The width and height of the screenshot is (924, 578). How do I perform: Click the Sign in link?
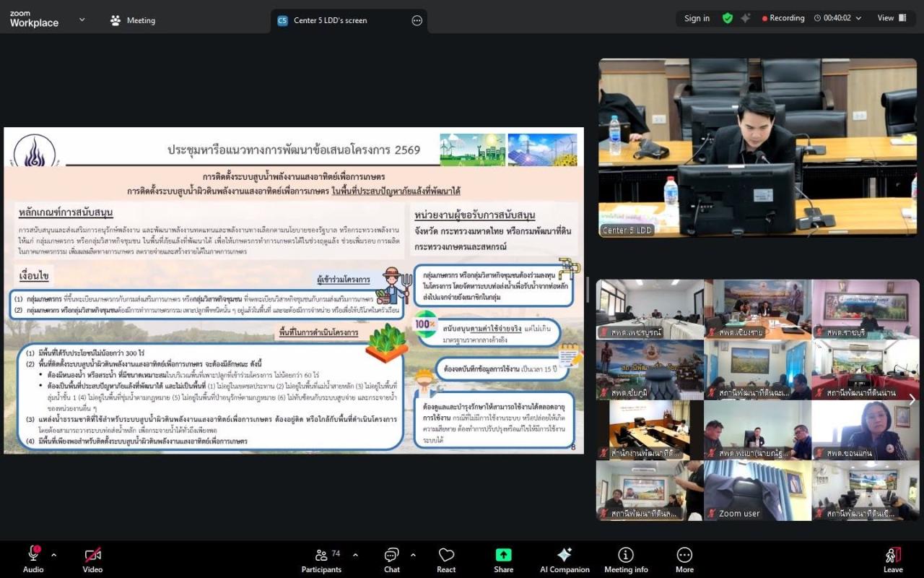(697, 18)
